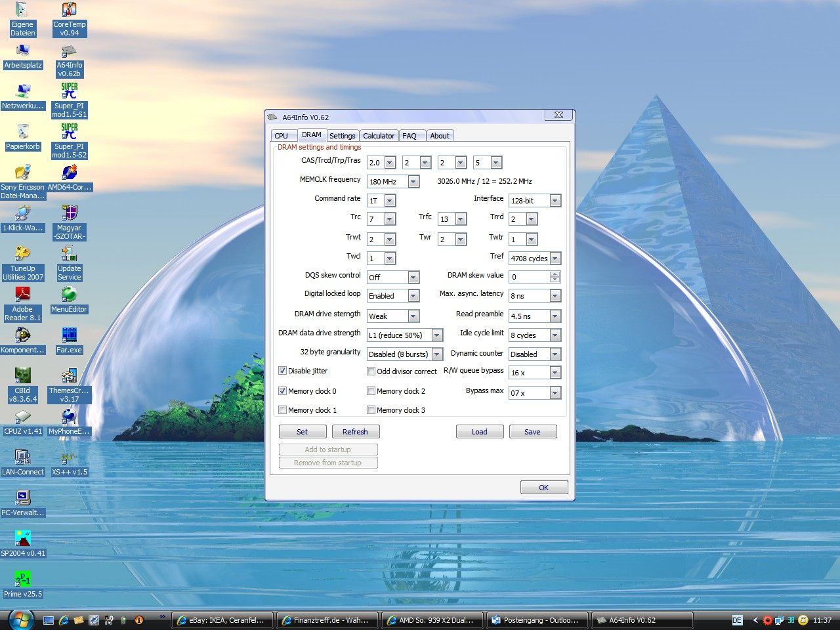Increase DRAM skew value with spinner
Screen dimensions: 840x630
555,274
